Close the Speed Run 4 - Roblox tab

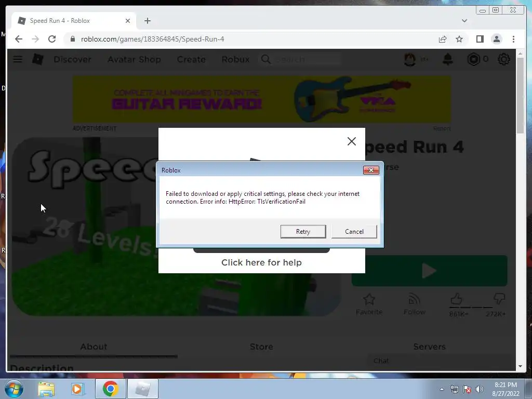click(x=128, y=21)
